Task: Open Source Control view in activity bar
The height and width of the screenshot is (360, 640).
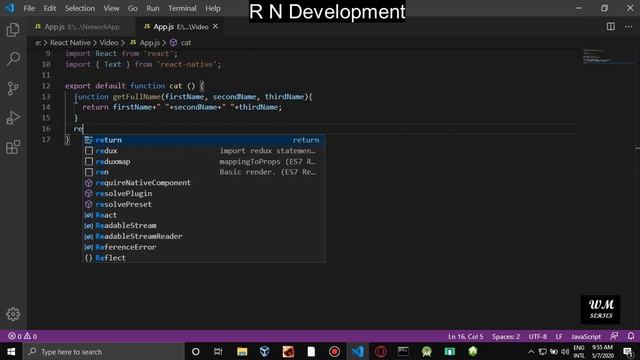Action: coord(13,88)
